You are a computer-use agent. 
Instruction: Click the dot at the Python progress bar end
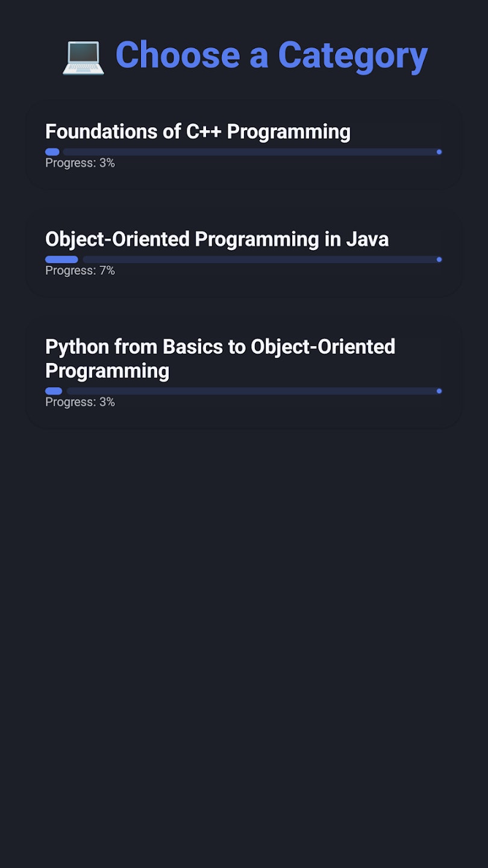pyautogui.click(x=439, y=391)
